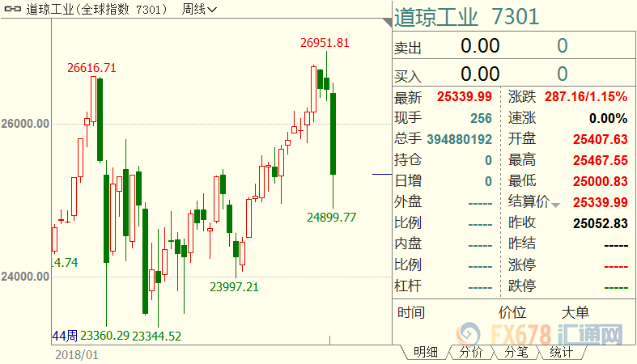Click the 2018/01 date marker on the axis
Image resolution: width=637 pixels, height=364 pixels.
click(x=77, y=354)
